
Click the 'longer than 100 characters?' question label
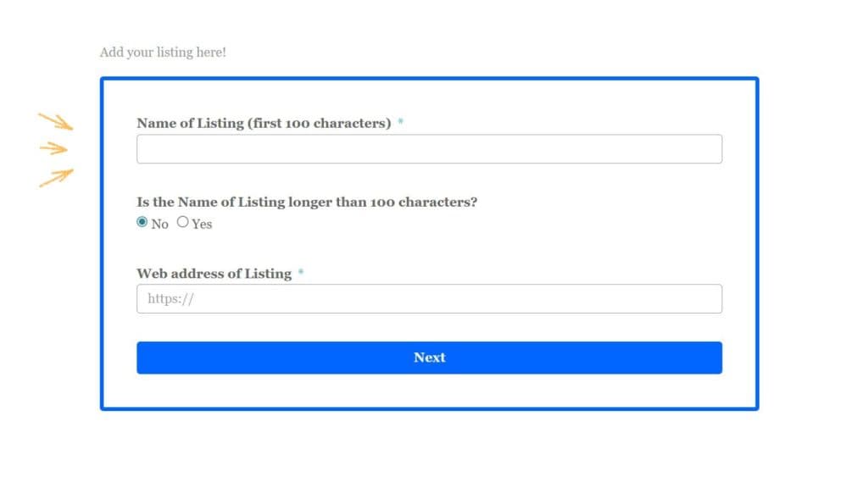(307, 202)
